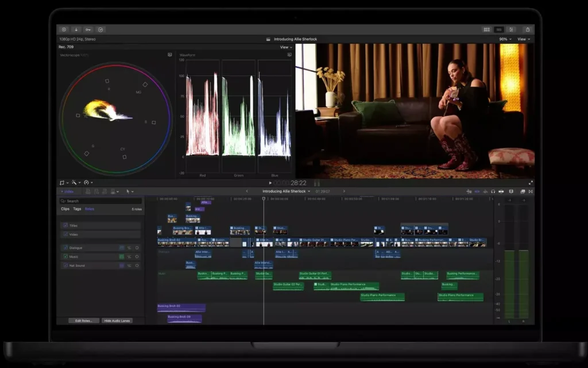Screen dimensions: 588x368
Task: Select Busking Broll-09 purple audio clip
Action: pyautogui.click(x=184, y=319)
